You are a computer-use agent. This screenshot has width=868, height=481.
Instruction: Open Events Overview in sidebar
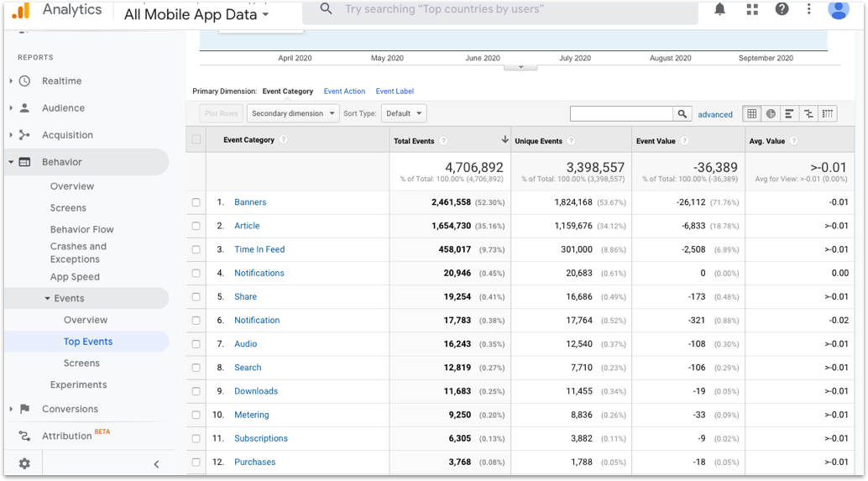(86, 320)
